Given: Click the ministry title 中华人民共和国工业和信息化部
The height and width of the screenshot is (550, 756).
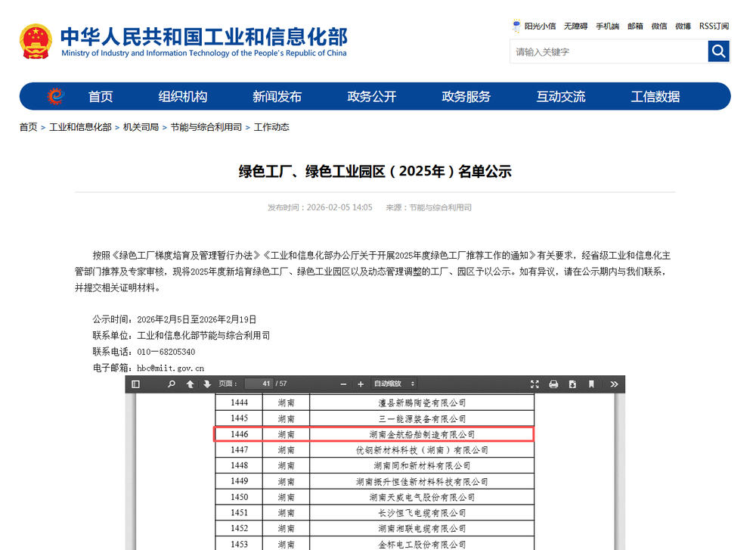Looking at the screenshot, I should pyautogui.click(x=203, y=36).
